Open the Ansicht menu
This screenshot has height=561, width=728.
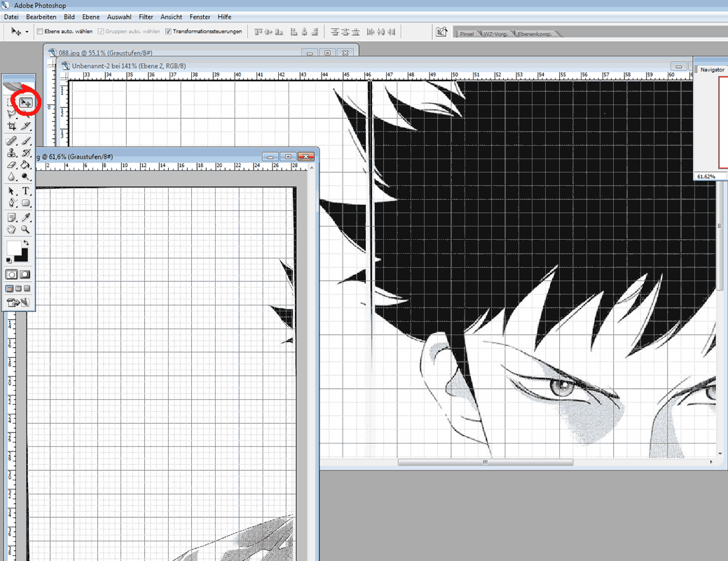pyautogui.click(x=172, y=17)
